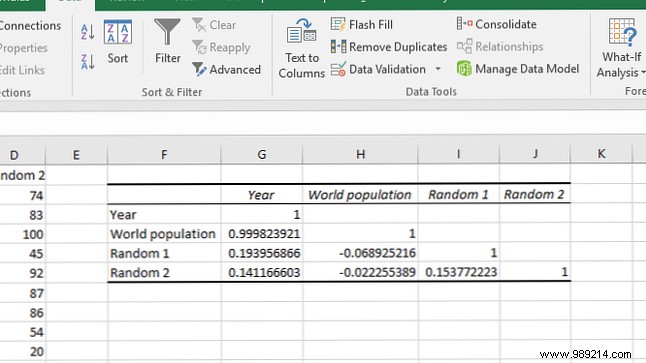Open the Sort dialog

tap(118, 42)
